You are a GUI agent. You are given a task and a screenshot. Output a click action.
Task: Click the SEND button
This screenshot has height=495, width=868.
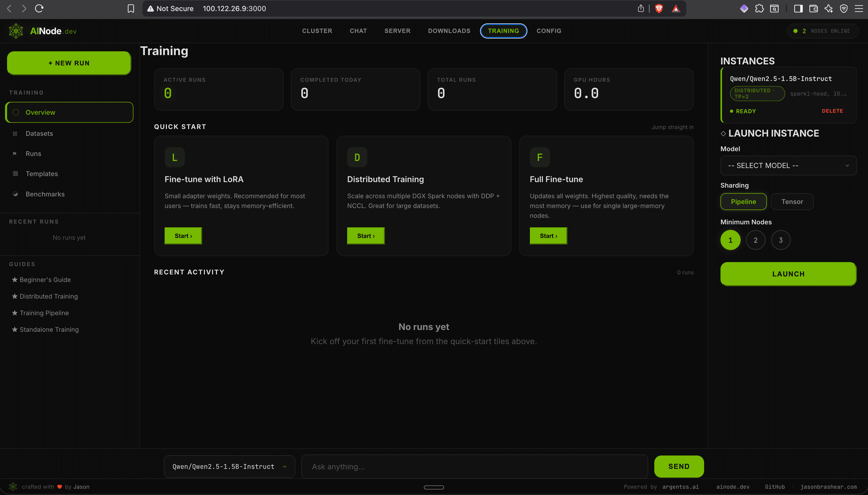[x=679, y=466]
